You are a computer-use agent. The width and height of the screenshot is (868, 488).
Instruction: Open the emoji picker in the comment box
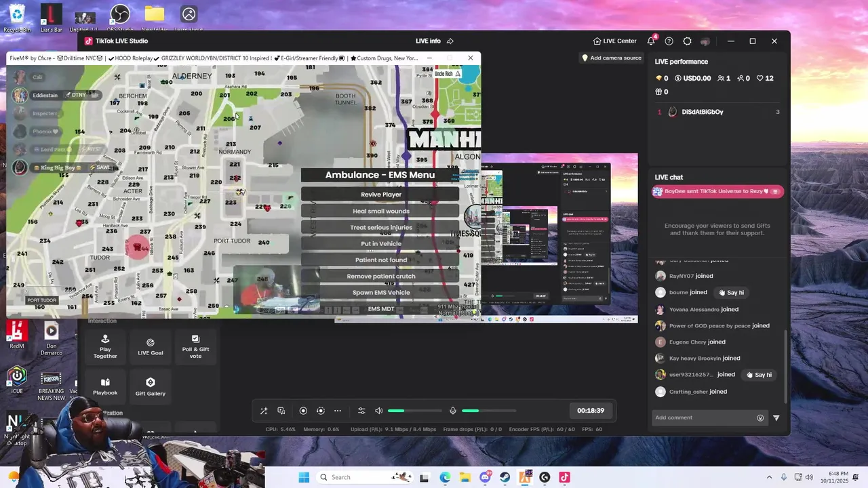760,418
